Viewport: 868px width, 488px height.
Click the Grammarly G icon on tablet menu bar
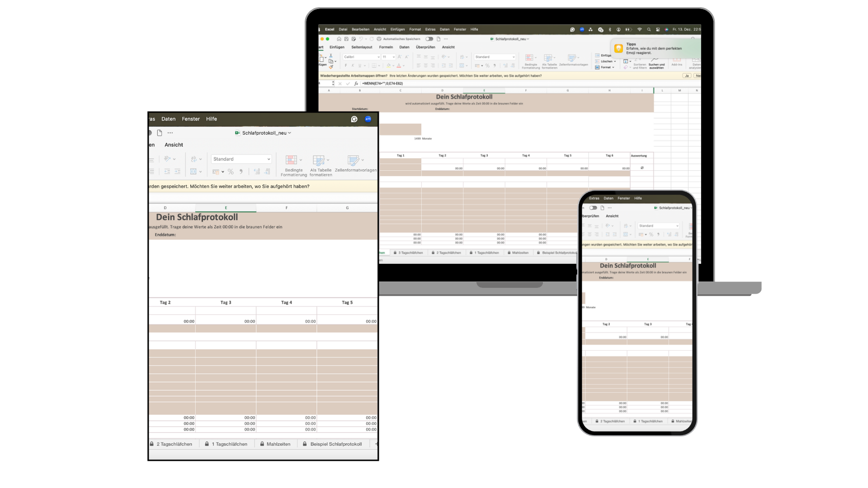(354, 119)
